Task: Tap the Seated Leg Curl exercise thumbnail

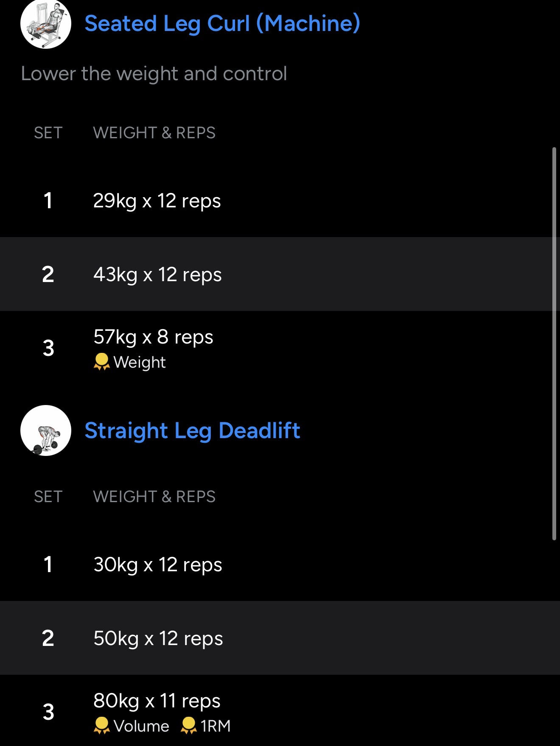Action: click(46, 24)
